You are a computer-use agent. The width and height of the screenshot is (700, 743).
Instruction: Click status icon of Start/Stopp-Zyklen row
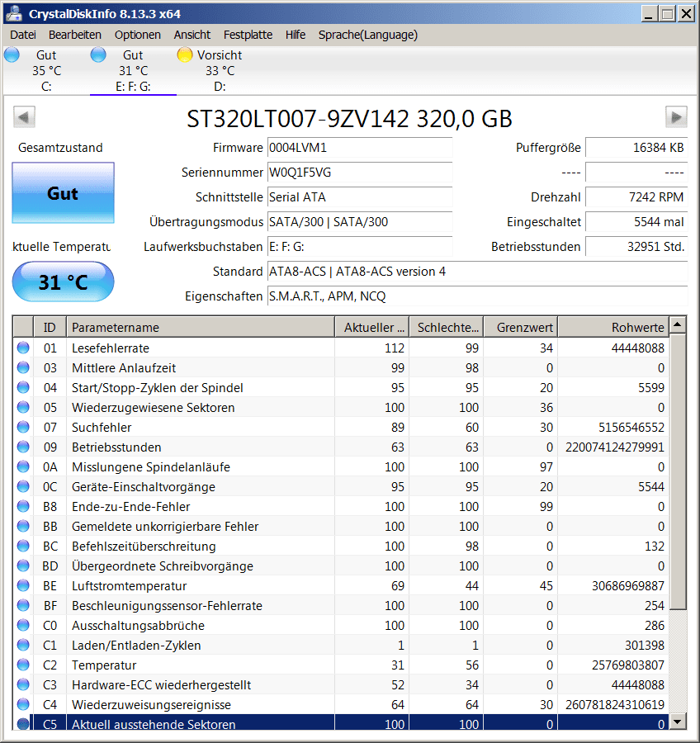tap(23, 388)
